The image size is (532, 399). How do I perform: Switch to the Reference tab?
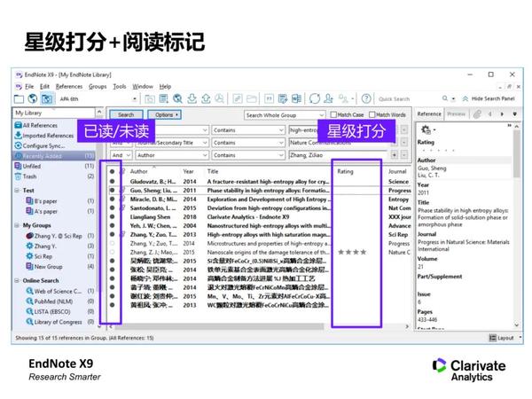point(429,114)
